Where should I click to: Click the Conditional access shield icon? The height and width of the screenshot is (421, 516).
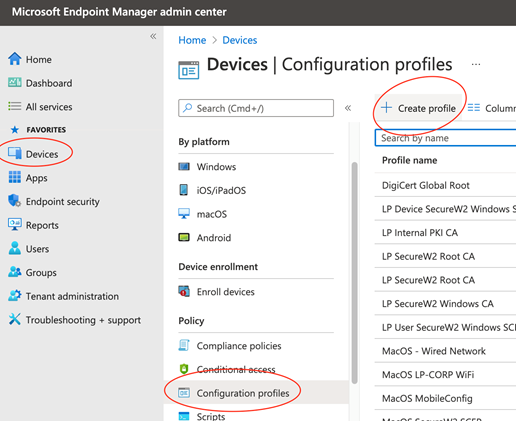click(184, 369)
